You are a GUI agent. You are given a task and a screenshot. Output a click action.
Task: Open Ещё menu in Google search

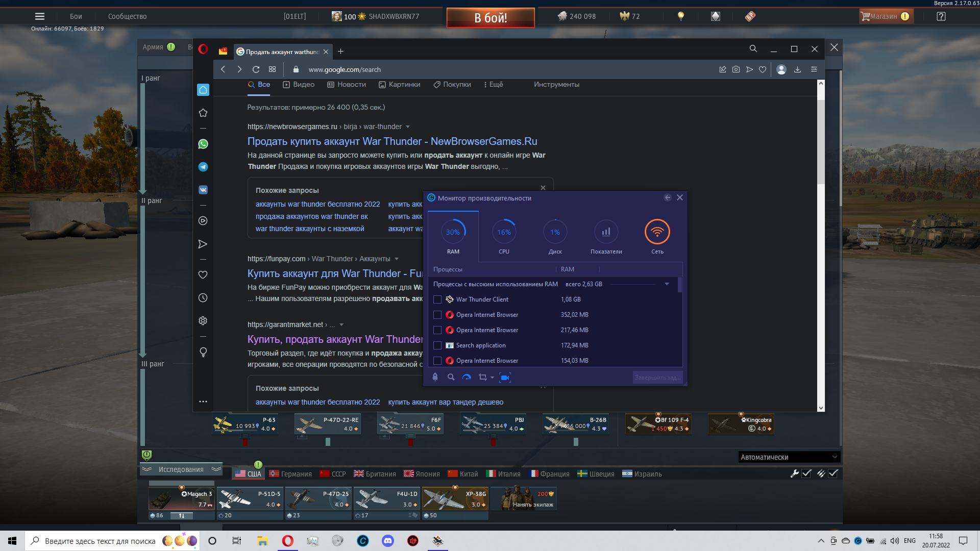pyautogui.click(x=494, y=85)
